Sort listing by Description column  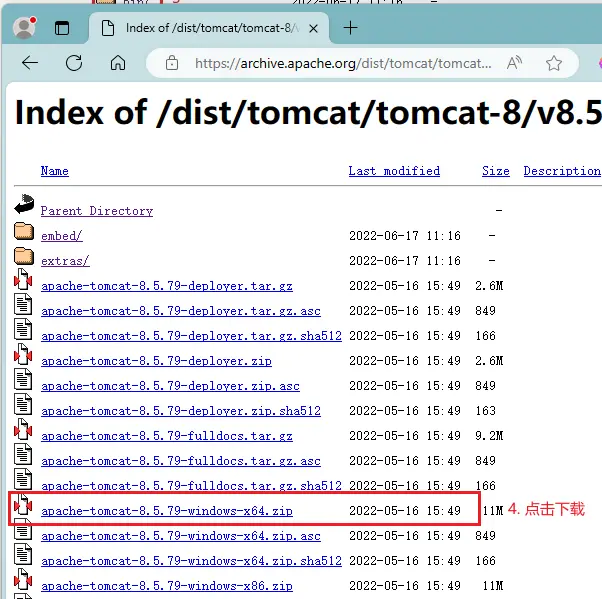click(x=562, y=171)
